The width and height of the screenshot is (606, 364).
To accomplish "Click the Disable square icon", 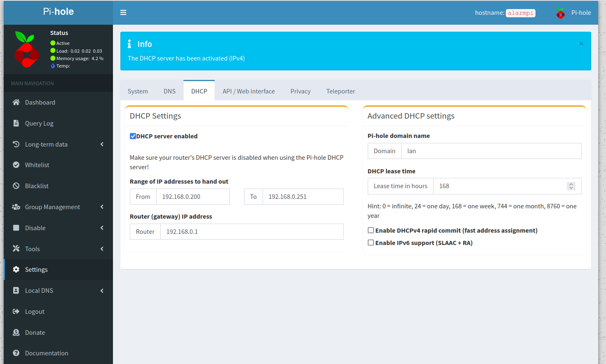I will 16,228.
